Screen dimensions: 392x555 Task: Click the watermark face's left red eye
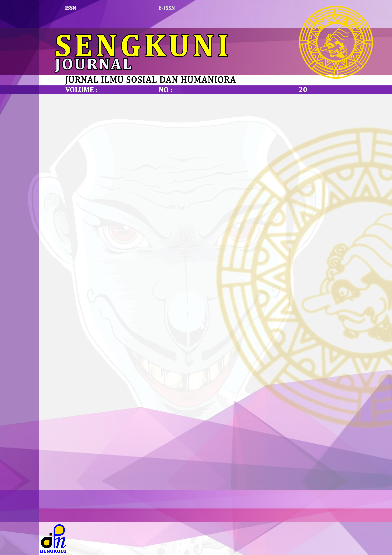[x=124, y=233]
